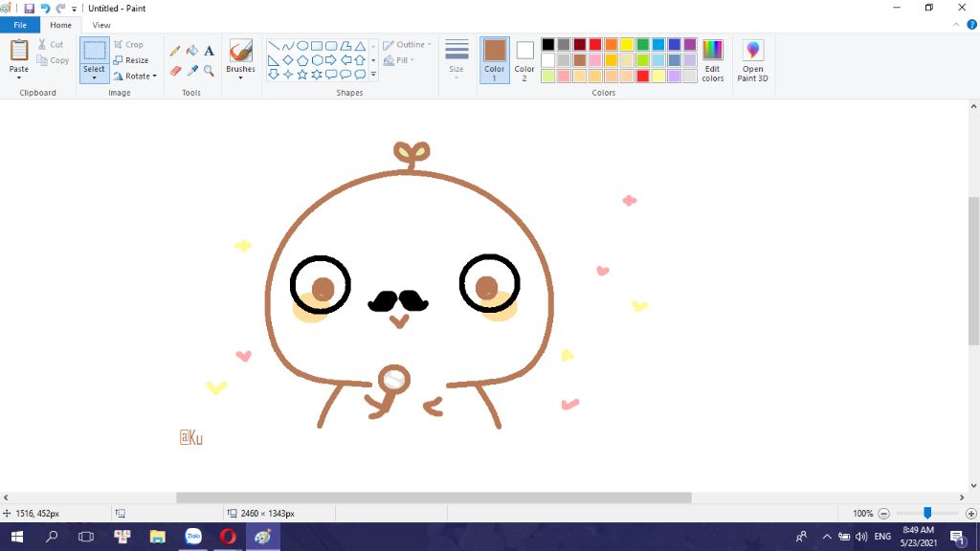Click the Crop button
This screenshot has height=551, width=980.
tap(129, 44)
